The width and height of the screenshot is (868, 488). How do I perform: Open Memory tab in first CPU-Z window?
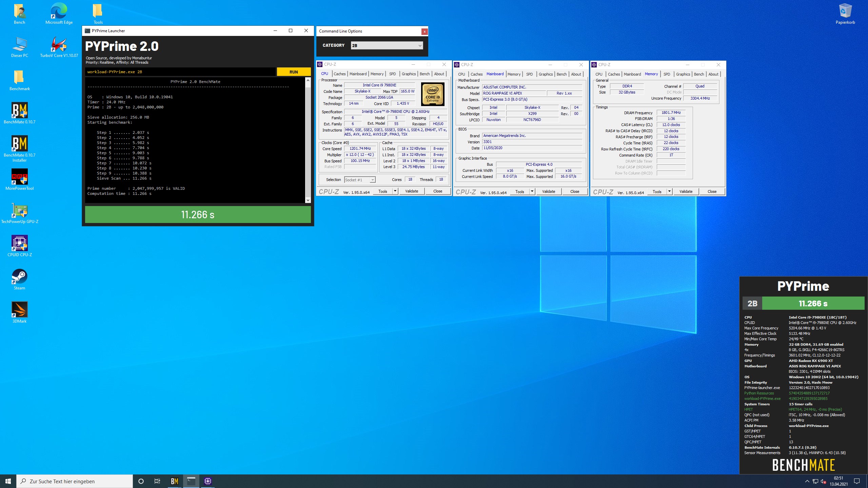pyautogui.click(x=377, y=74)
